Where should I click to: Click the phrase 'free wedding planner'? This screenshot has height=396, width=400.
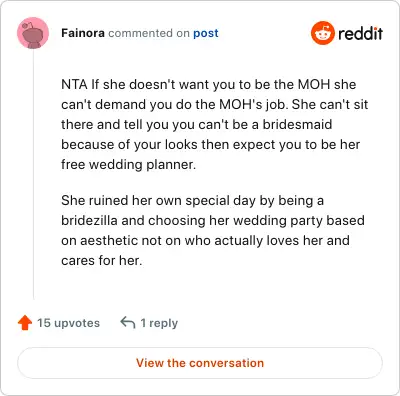pyautogui.click(x=128, y=165)
